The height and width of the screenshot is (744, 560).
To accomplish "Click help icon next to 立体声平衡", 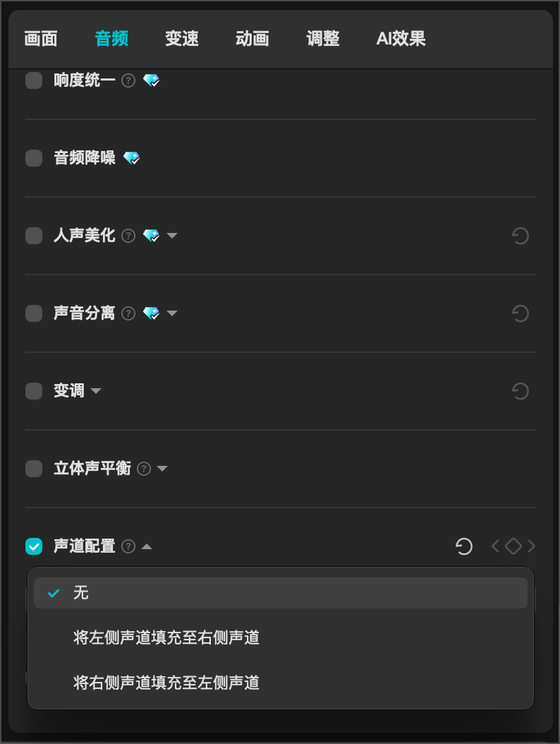I will [x=144, y=469].
